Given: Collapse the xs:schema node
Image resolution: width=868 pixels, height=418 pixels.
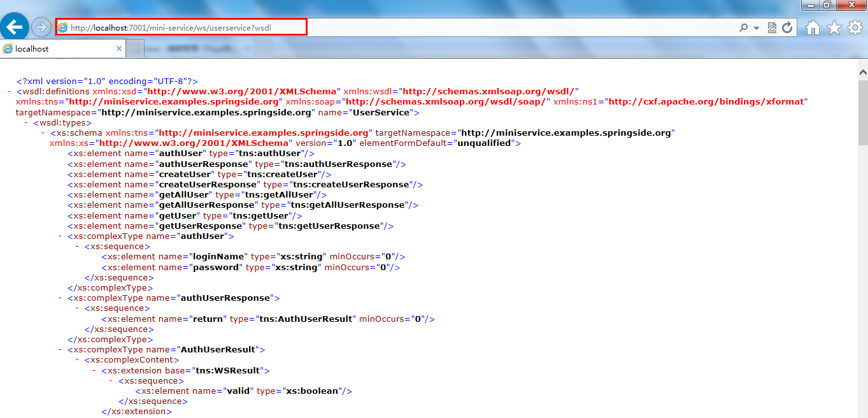Looking at the screenshot, I should 43,133.
